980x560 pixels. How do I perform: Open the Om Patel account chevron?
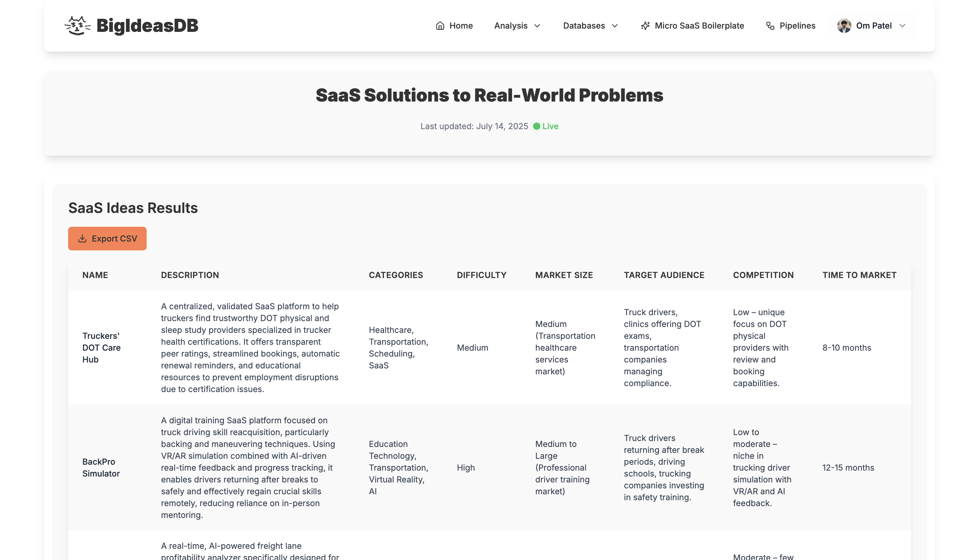[x=902, y=26]
